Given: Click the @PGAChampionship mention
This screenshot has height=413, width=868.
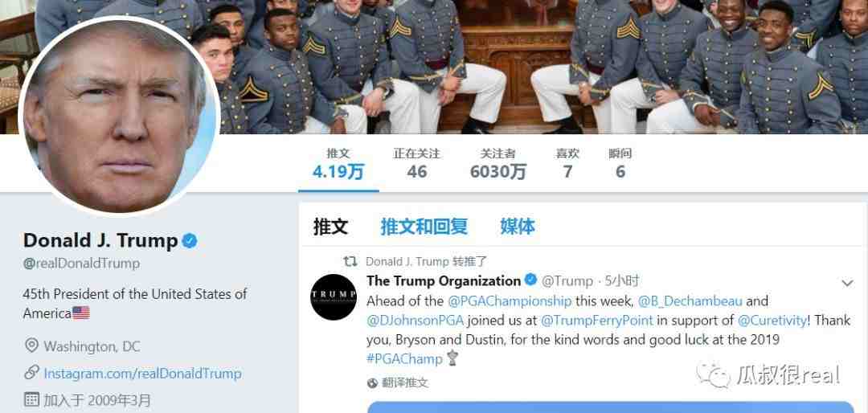Looking at the screenshot, I should click(510, 302).
